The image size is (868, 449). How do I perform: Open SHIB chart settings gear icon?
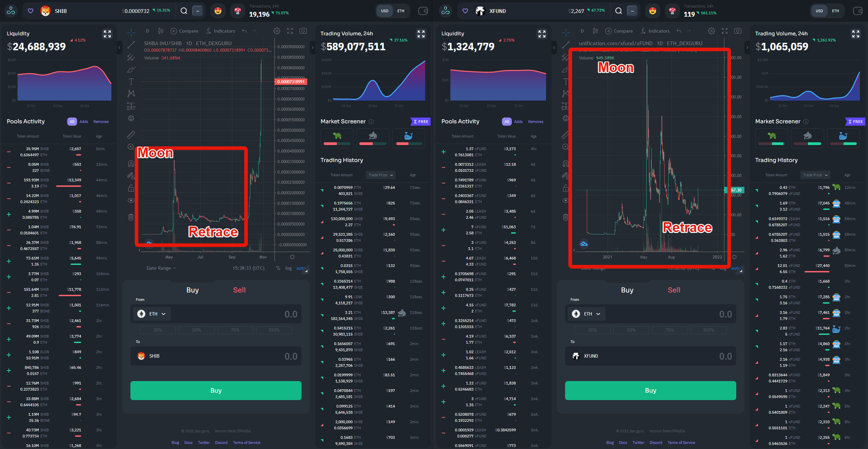tap(277, 31)
